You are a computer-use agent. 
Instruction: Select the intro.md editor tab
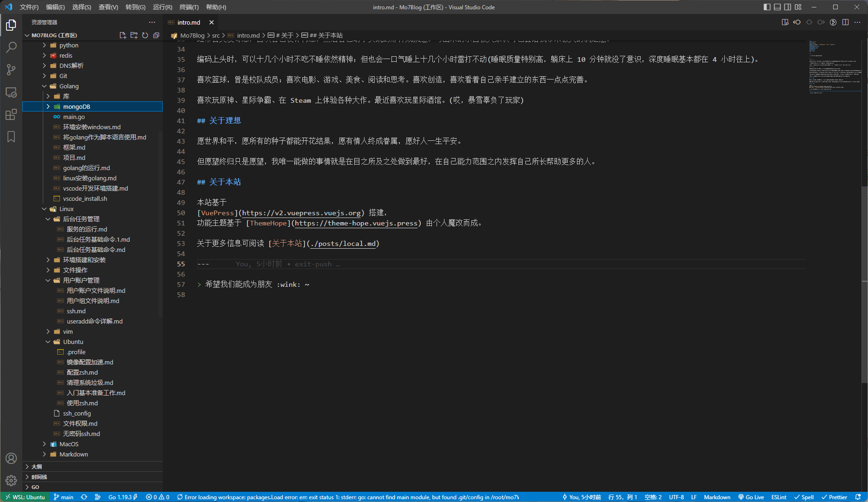[188, 22]
